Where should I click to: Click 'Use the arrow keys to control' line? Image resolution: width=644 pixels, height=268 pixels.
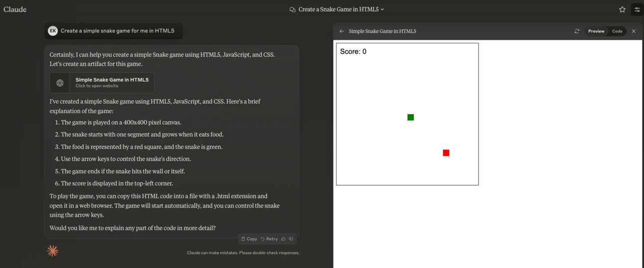point(126,159)
